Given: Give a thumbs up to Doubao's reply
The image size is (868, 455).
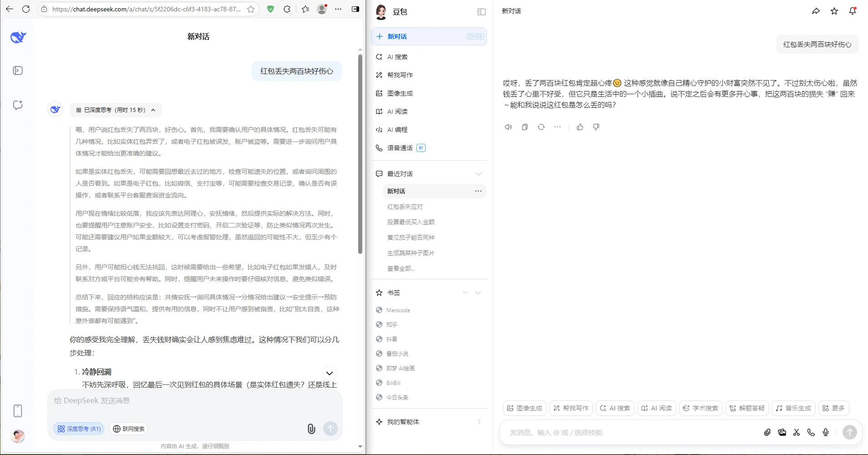Looking at the screenshot, I should pos(580,127).
